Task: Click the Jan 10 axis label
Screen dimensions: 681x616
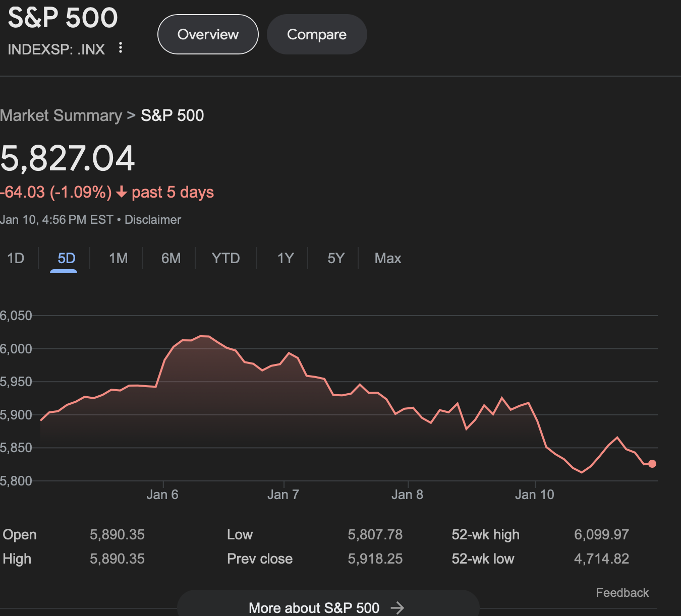Action: 534,495
